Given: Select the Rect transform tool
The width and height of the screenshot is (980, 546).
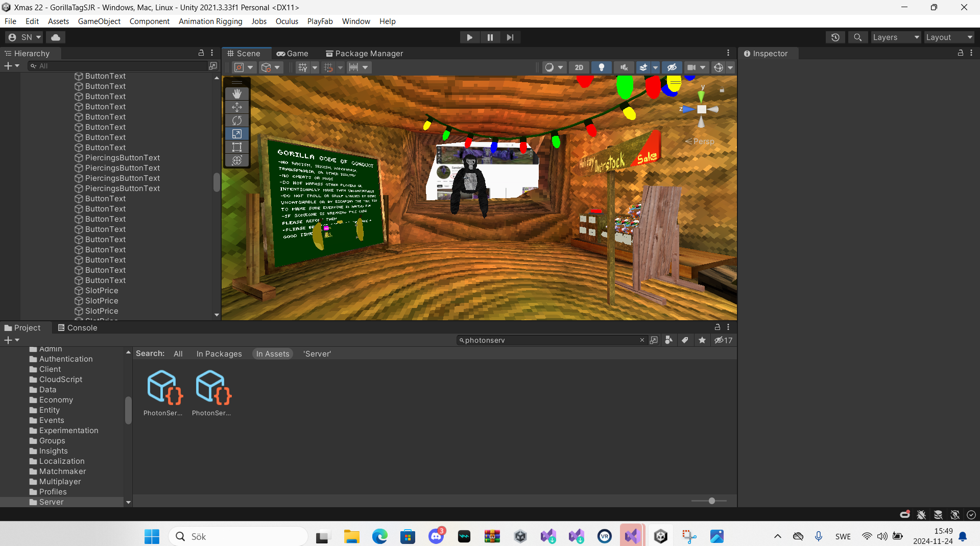Looking at the screenshot, I should coord(237,147).
